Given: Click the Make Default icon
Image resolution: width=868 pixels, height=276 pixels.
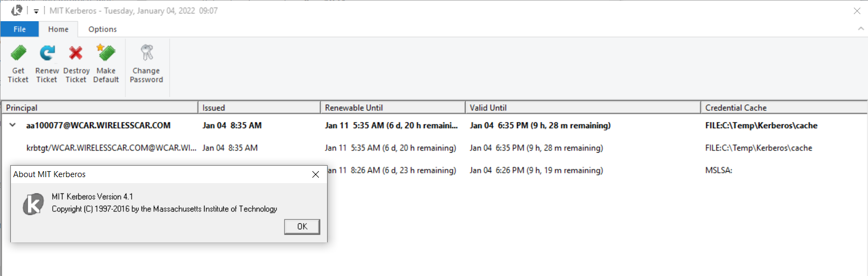Looking at the screenshot, I should coord(106,53).
